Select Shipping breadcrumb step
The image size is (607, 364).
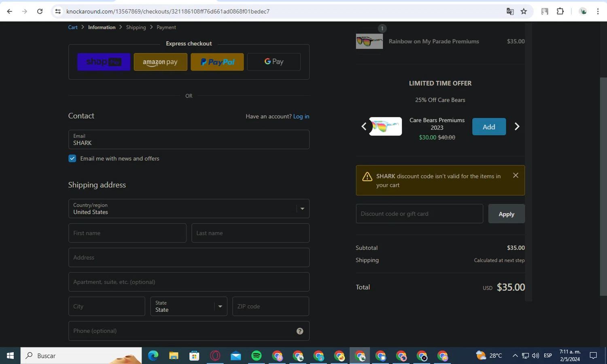[136, 27]
